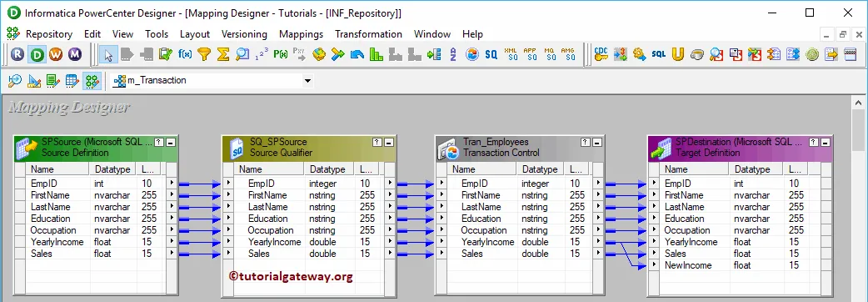This screenshot has width=868, height=302.
Task: Select NewIncome port in SPDestination
Action: (688, 265)
